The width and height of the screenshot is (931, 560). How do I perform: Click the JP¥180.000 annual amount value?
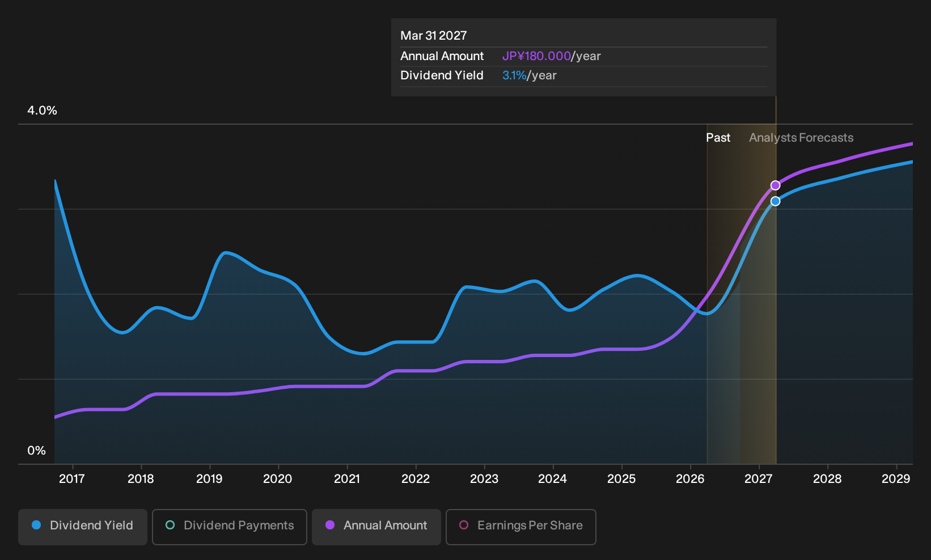[x=536, y=56]
